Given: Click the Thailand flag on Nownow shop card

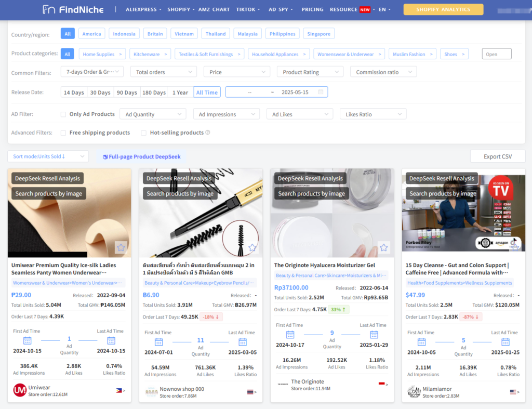Looking at the screenshot, I should pos(250,392).
